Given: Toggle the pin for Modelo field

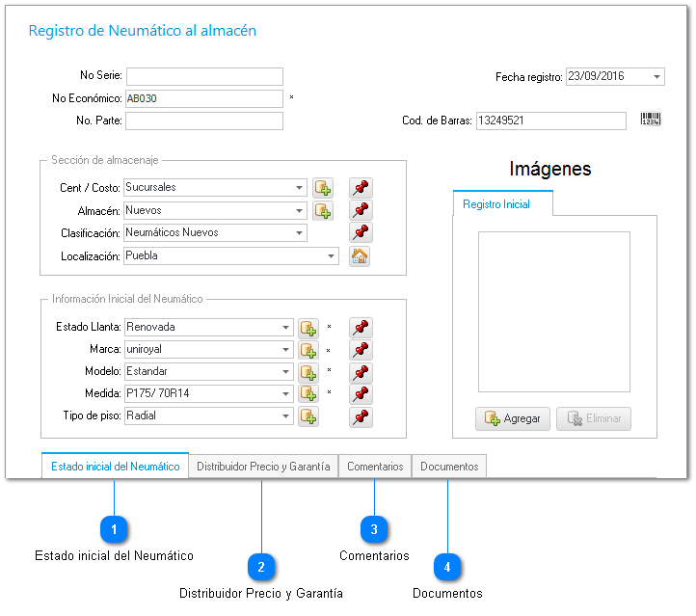Looking at the screenshot, I should point(361,372).
